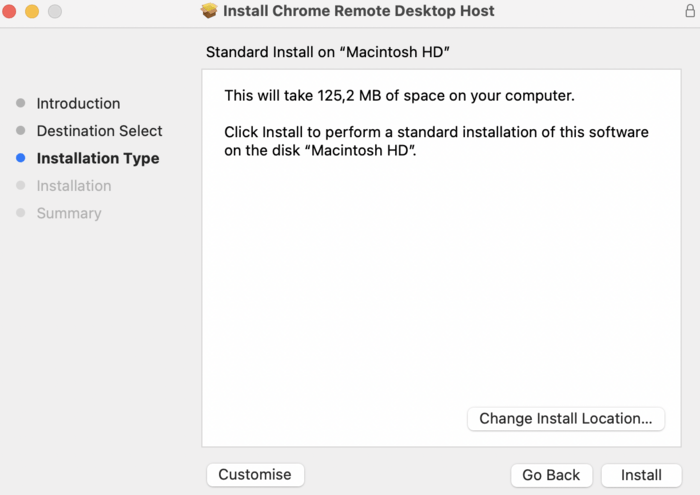
Task: Click the 'Click Install to perform' paragraph
Action: 436,141
